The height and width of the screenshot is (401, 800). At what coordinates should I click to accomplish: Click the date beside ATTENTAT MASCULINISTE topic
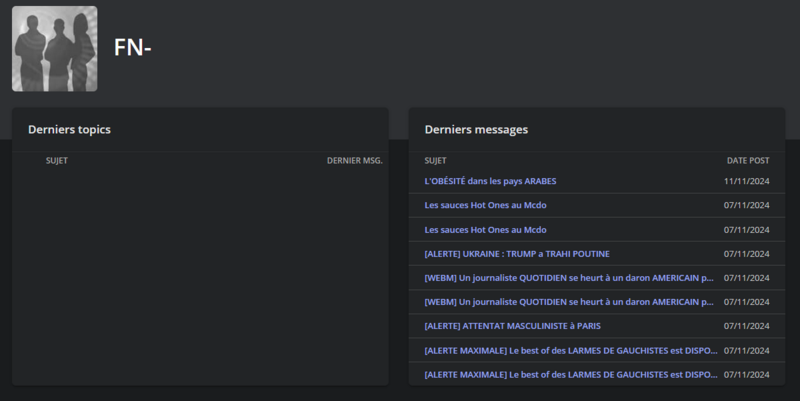746,326
